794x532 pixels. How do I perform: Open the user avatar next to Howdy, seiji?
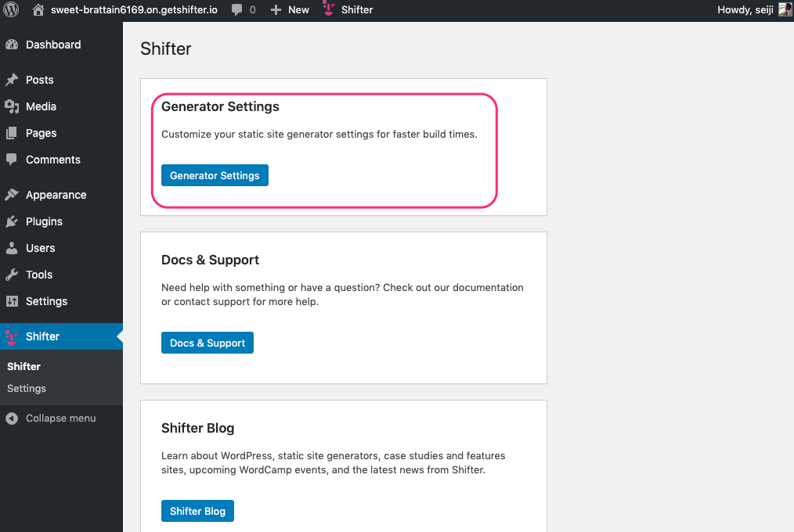point(785,9)
